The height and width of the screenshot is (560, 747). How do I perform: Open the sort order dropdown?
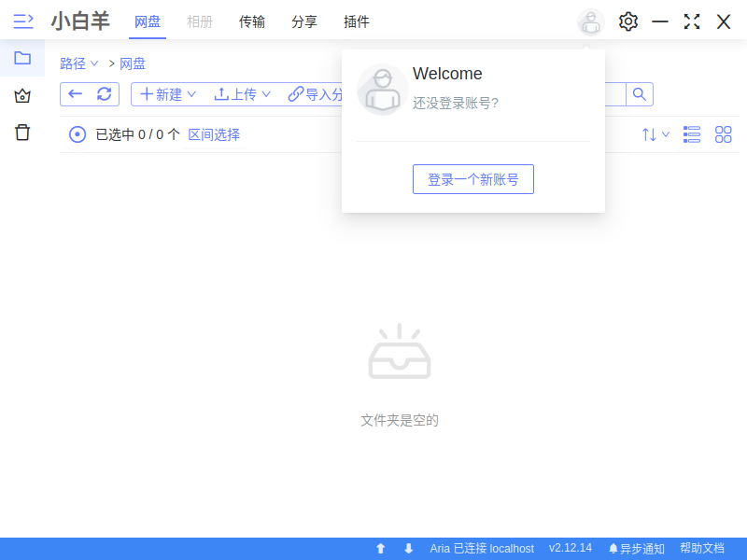coord(655,134)
